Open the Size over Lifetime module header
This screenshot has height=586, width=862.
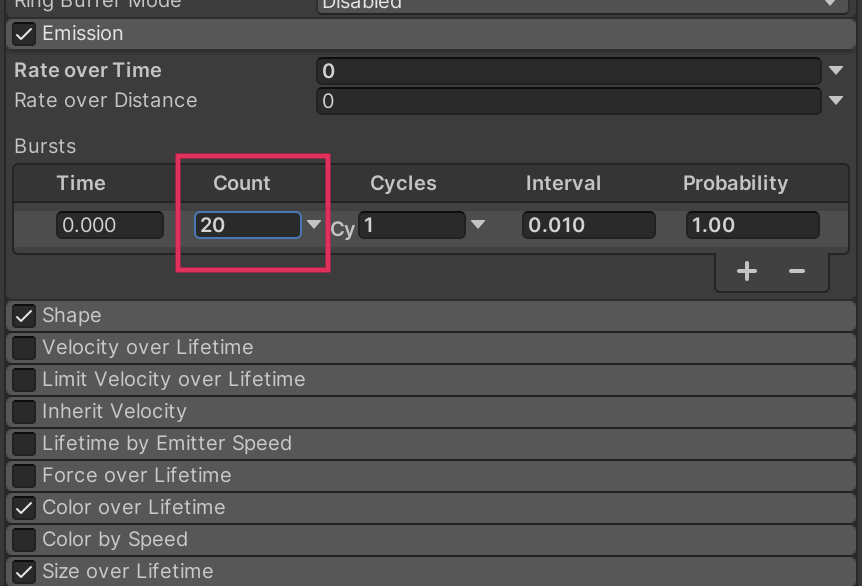click(x=128, y=572)
